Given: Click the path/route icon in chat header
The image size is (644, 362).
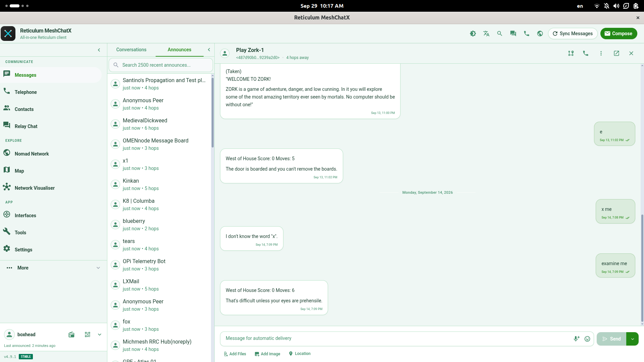Looking at the screenshot, I should click(571, 53).
